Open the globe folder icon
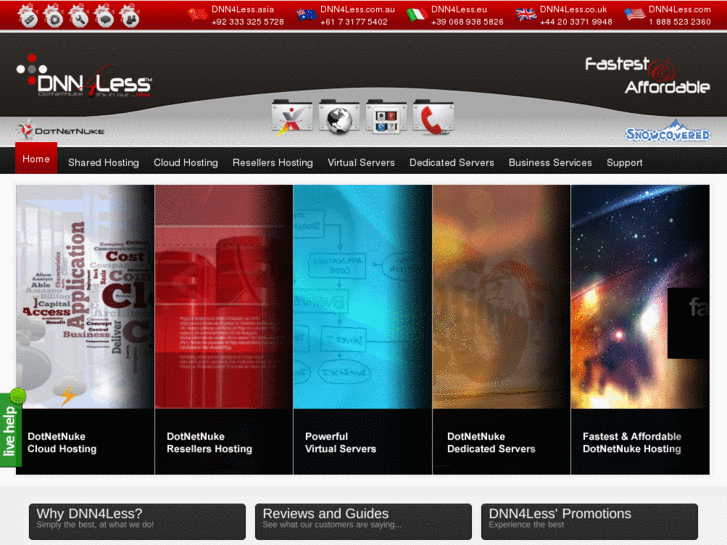727x545 pixels. (x=339, y=117)
